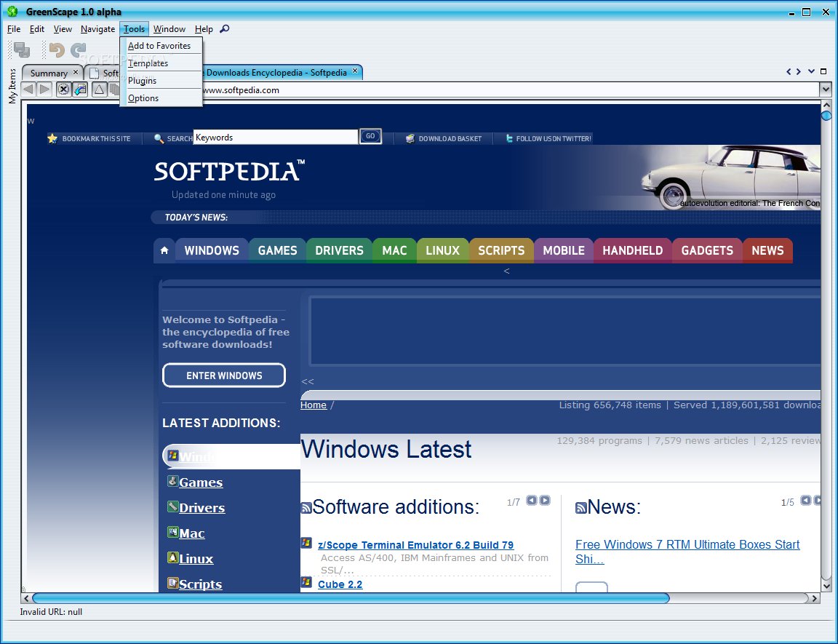Go to previous Software additions page
Image resolution: width=838 pixels, height=644 pixels.
click(x=532, y=500)
